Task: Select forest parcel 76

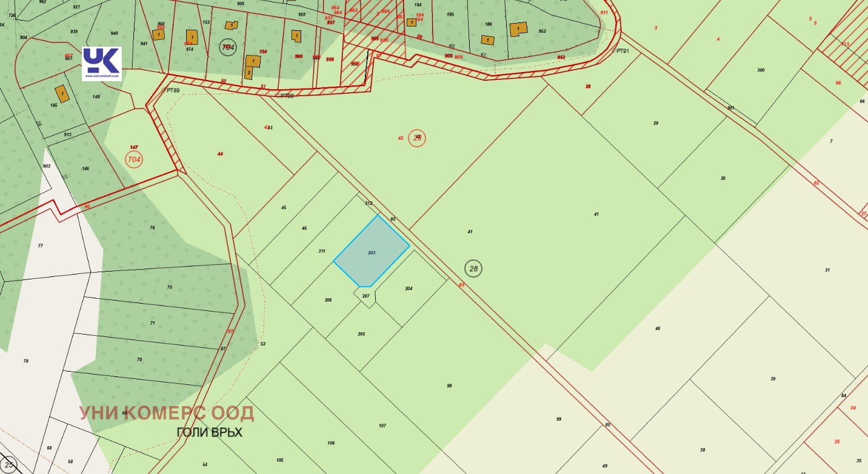Action: pos(152,228)
